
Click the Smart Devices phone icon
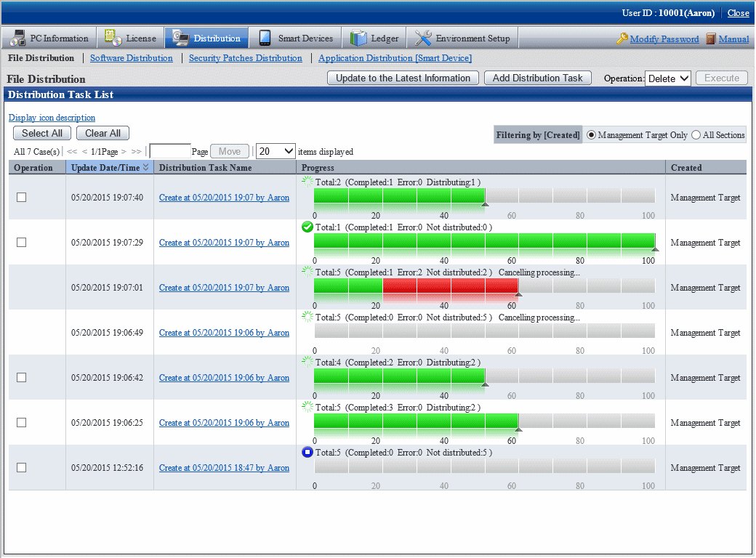(265, 39)
